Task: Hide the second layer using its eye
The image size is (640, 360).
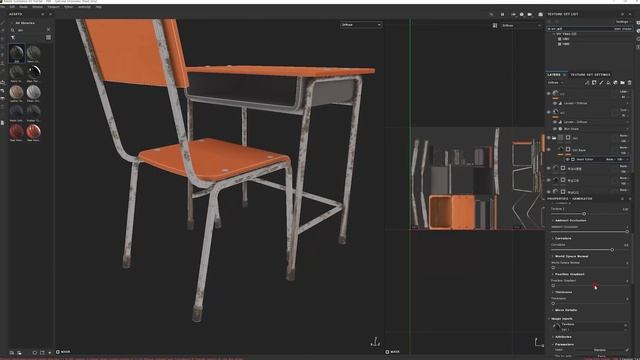Action: [x=549, y=112]
